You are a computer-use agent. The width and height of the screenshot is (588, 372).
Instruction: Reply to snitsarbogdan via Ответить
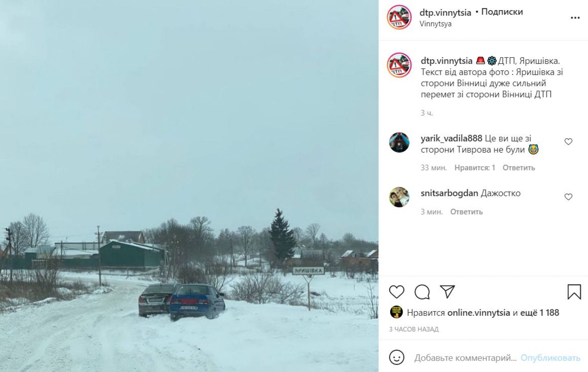click(466, 212)
